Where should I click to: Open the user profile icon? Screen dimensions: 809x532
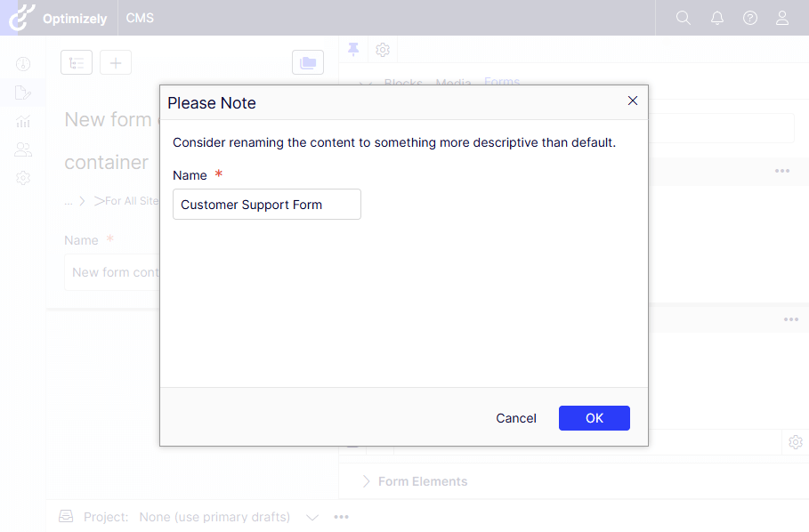tap(782, 18)
